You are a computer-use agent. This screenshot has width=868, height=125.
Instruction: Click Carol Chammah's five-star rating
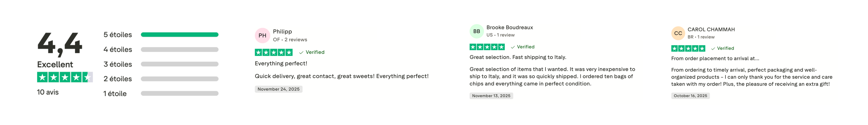pos(688,48)
